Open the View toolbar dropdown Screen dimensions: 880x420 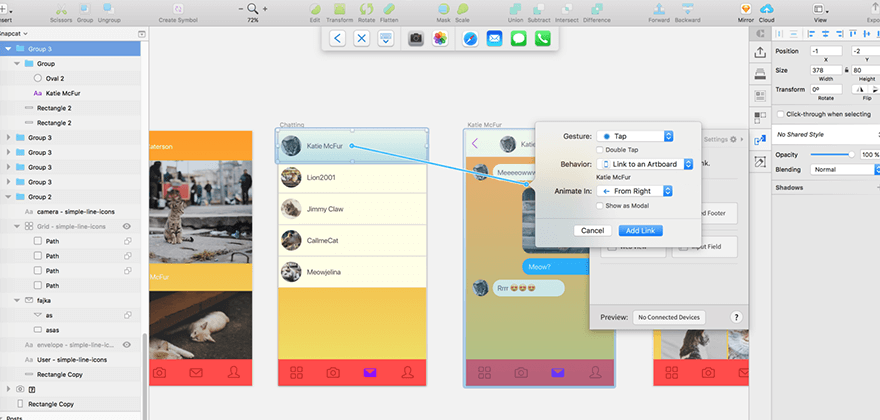click(x=821, y=10)
